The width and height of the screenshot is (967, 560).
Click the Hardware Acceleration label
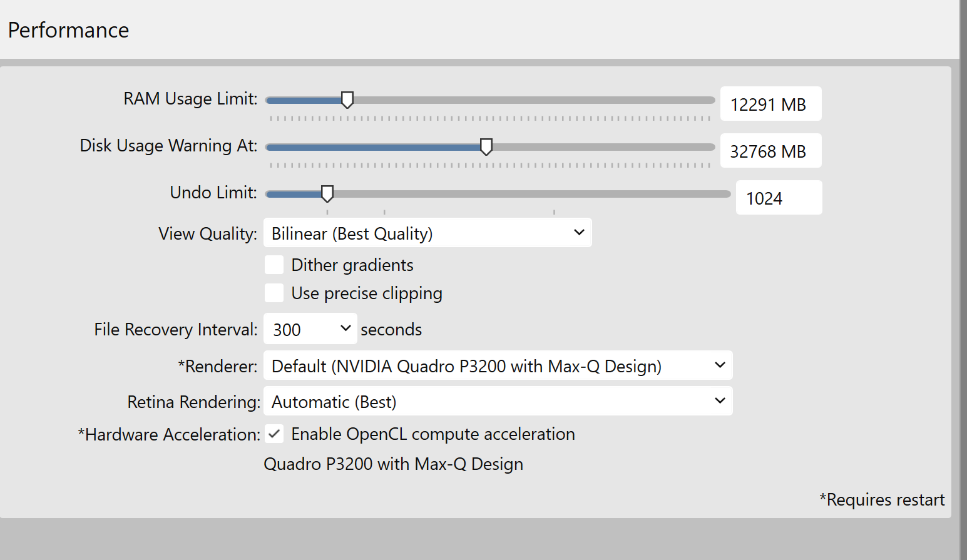(x=169, y=434)
